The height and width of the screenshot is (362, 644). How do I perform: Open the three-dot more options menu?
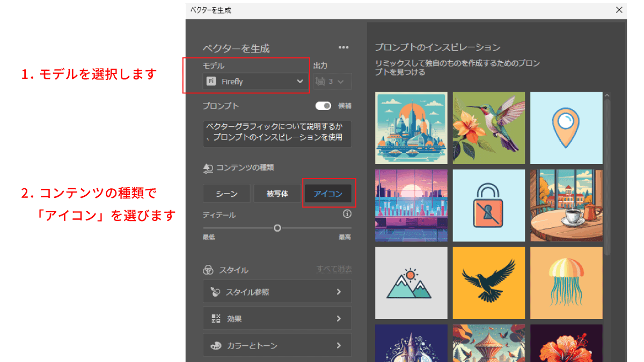click(343, 47)
